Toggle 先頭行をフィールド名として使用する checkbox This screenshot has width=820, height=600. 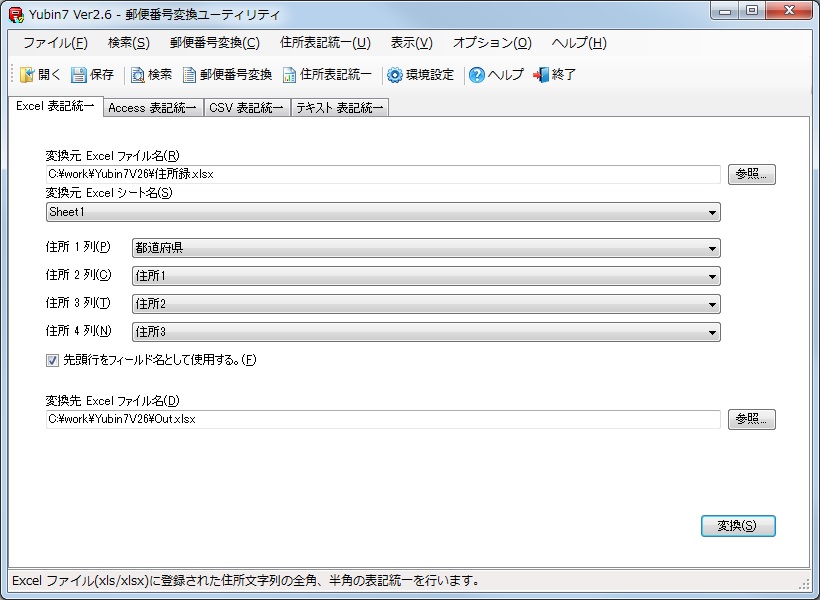point(52,360)
